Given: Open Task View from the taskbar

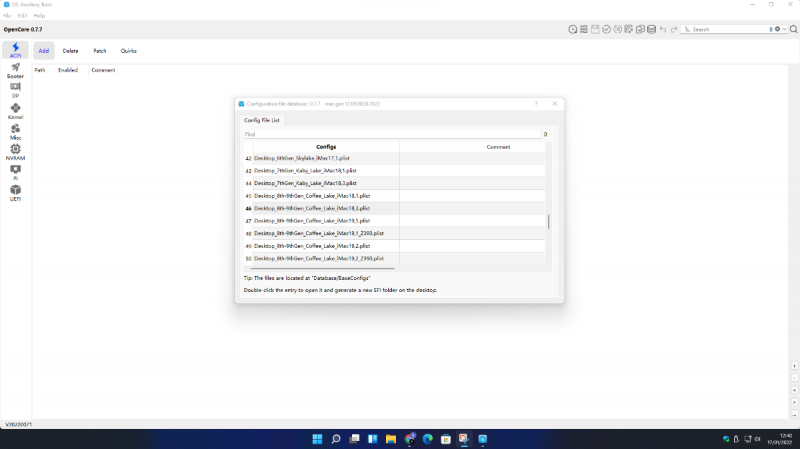Looking at the screenshot, I should pyautogui.click(x=354, y=439).
